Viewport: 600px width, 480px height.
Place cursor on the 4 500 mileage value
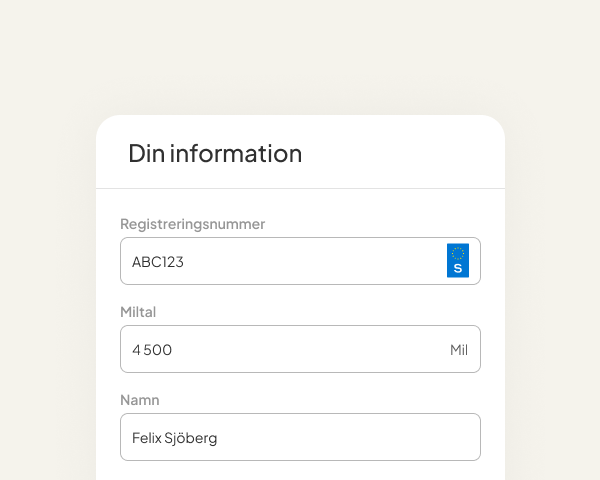click(152, 350)
